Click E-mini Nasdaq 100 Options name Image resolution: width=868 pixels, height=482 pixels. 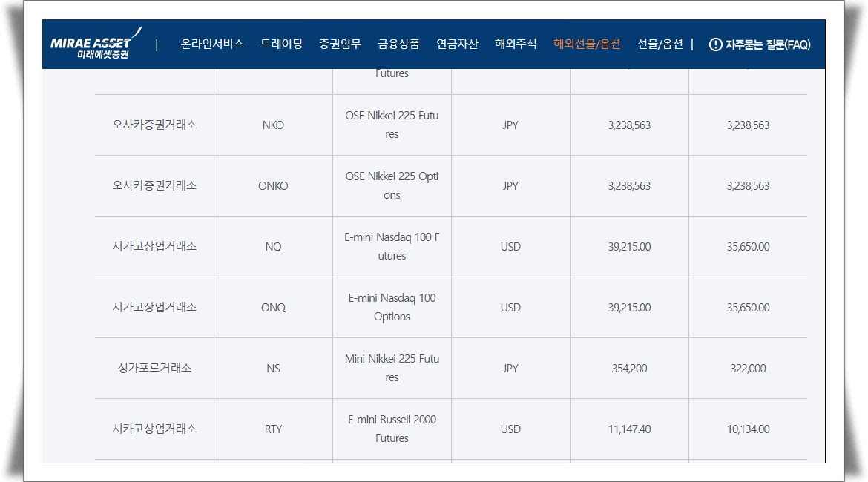392,307
